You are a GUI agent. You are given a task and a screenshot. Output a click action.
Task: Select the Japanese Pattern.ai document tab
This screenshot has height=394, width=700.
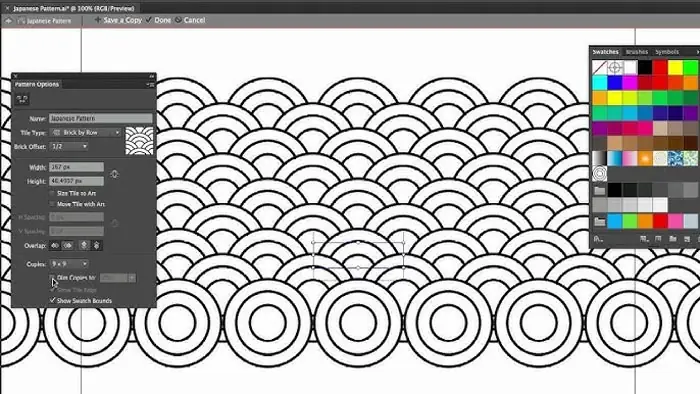click(x=74, y=8)
